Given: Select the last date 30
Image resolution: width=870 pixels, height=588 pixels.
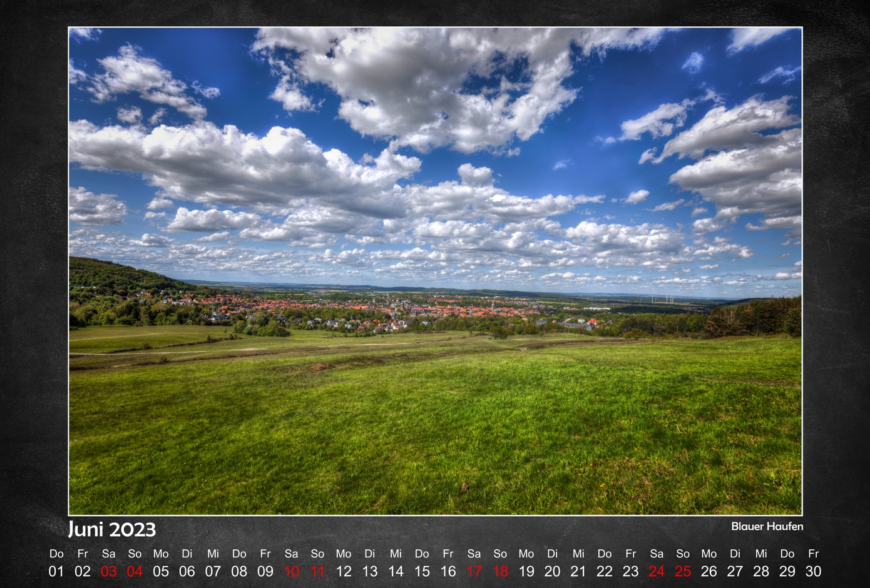Looking at the screenshot, I should pos(813,571).
